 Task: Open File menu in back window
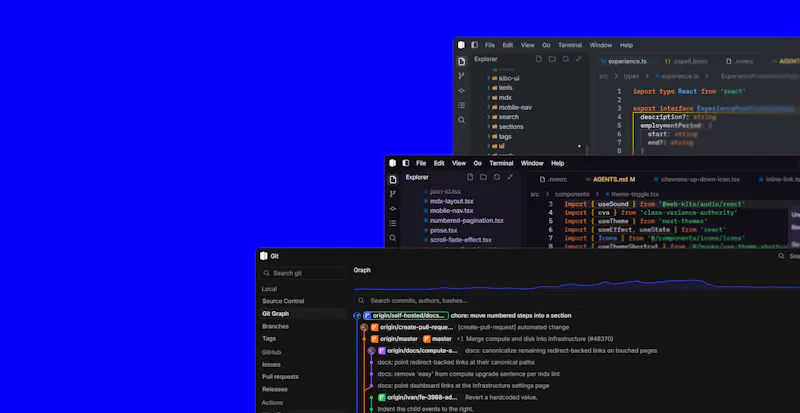tap(490, 45)
